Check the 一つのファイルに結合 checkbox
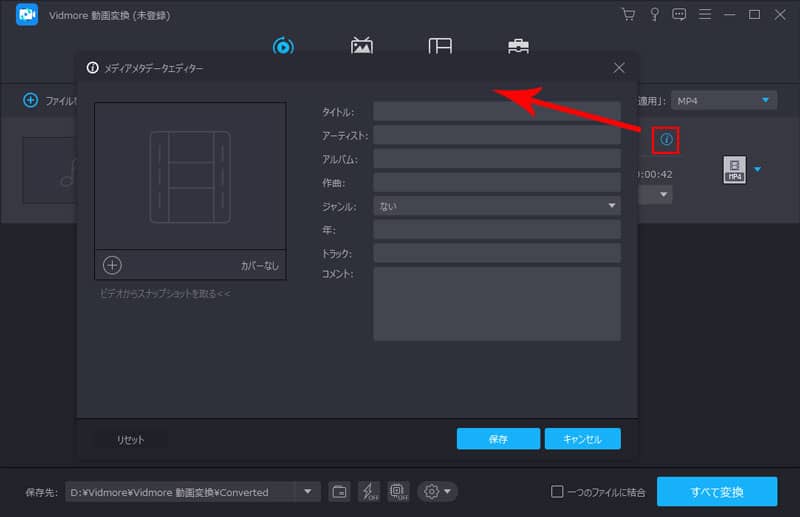800x517 pixels. pyautogui.click(x=557, y=492)
